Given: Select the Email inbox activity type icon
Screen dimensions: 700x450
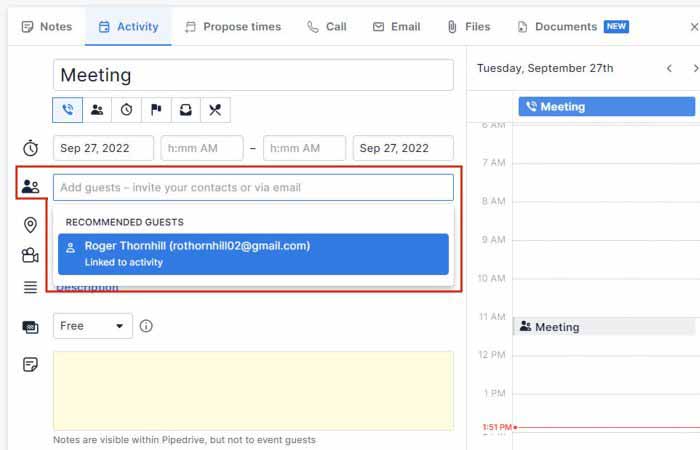Looking at the screenshot, I should [x=185, y=110].
